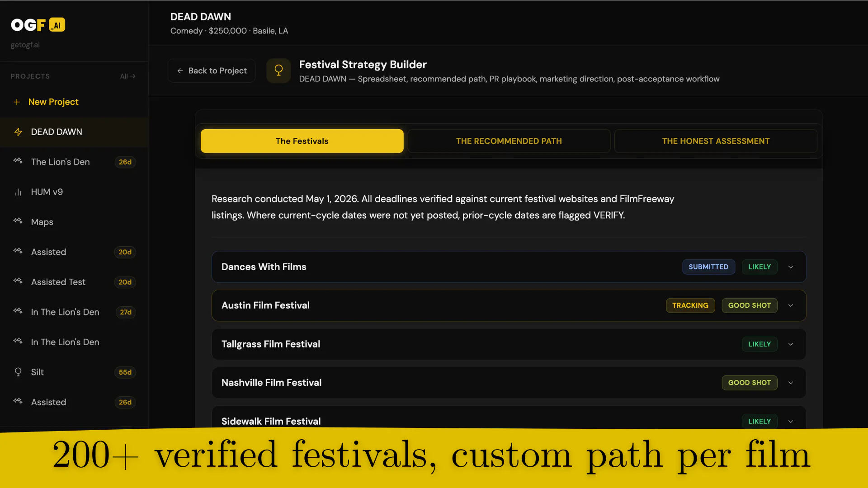868x488 pixels.
Task: Click the Dances With Films title
Action: tap(264, 267)
